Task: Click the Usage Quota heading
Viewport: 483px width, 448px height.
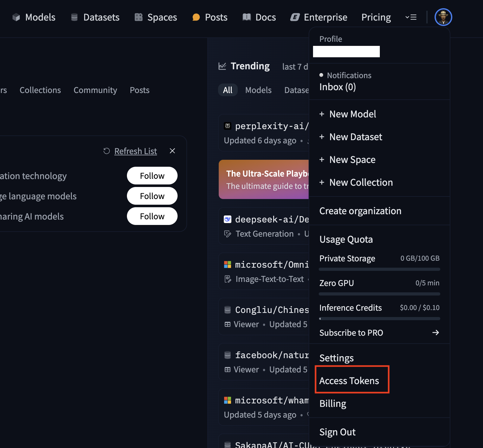Action: 346,240
